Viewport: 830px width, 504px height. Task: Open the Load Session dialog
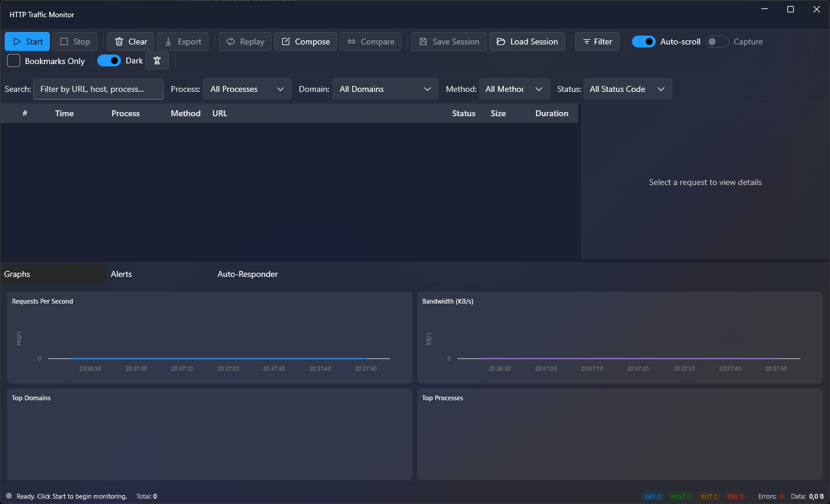coord(527,42)
